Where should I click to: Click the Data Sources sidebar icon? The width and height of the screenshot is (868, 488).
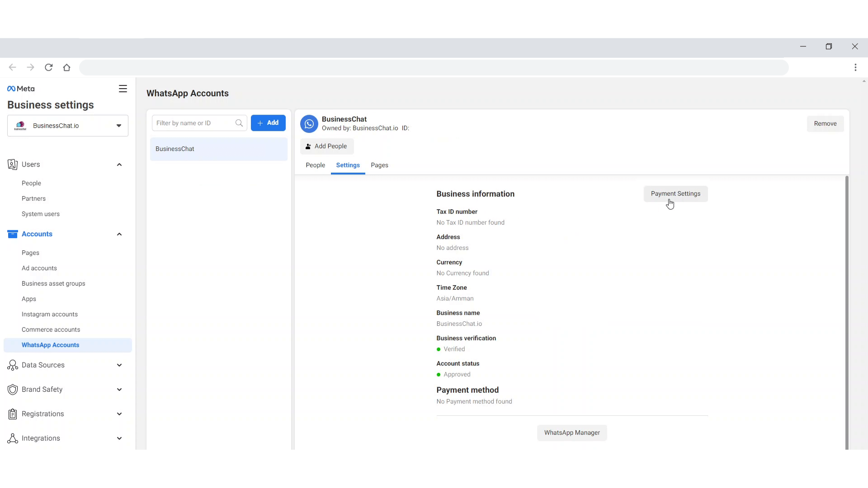13,365
